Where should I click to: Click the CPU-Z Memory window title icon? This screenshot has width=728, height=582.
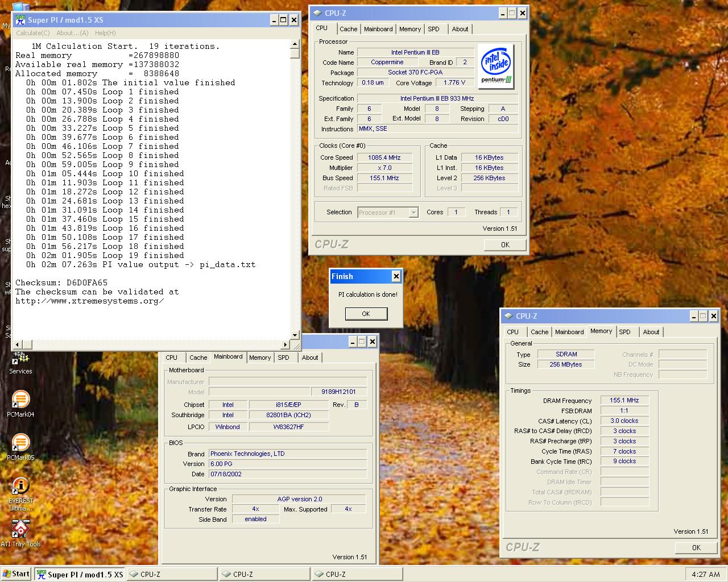point(508,316)
